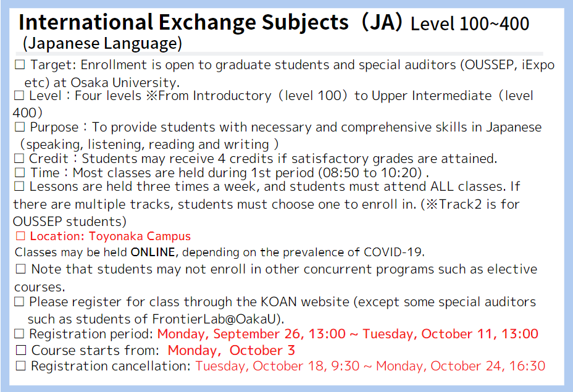Check the box before Lessons are held
Image resolution: width=573 pixels, height=392 pixels.
(19, 186)
